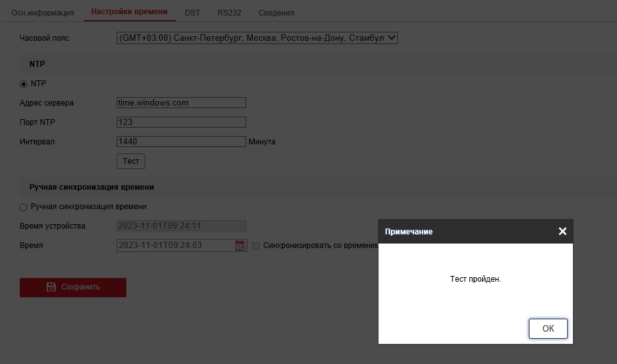Click the Минута unit label
617x364 pixels.
(x=262, y=141)
